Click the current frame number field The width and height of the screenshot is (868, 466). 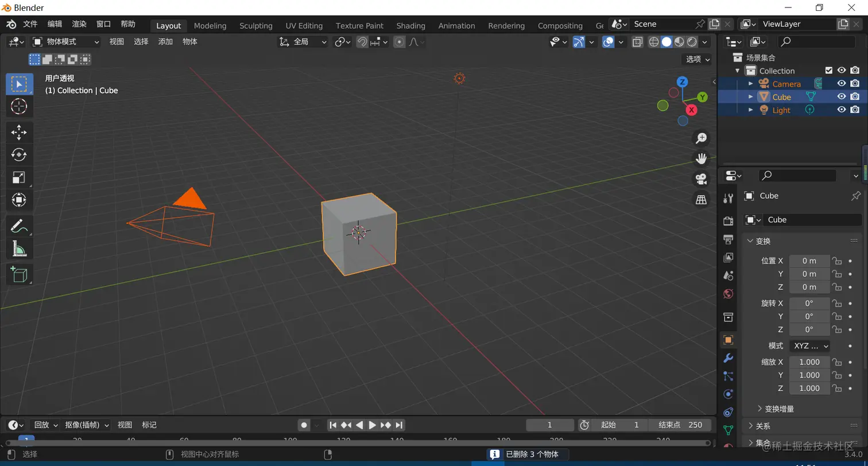click(549, 425)
